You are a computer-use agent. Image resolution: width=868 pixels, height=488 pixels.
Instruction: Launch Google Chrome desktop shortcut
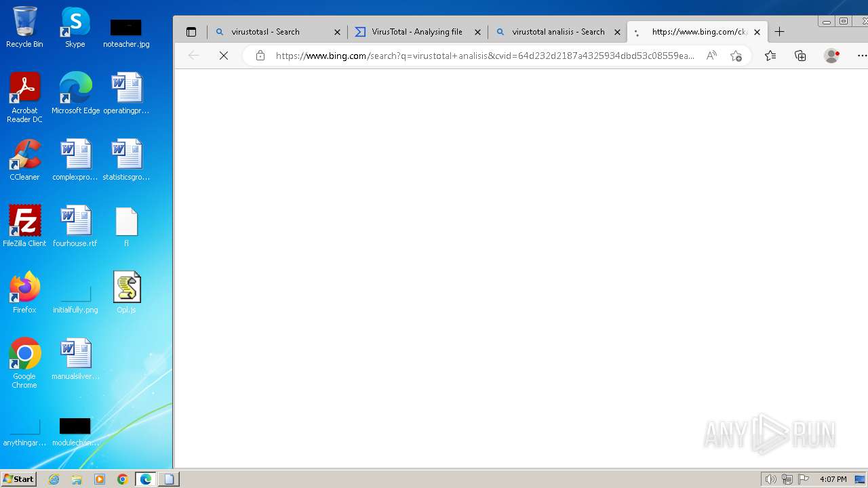click(x=24, y=363)
